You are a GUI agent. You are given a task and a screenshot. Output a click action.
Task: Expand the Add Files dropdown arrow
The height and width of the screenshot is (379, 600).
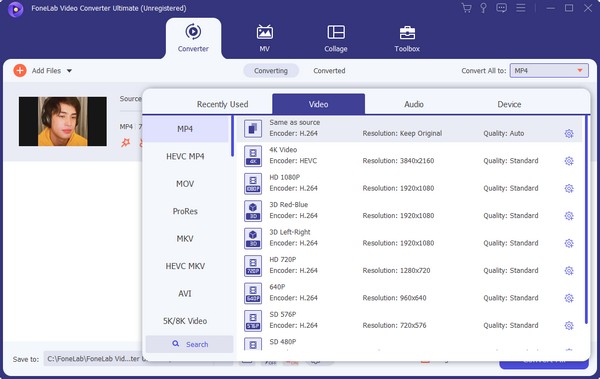pos(69,71)
